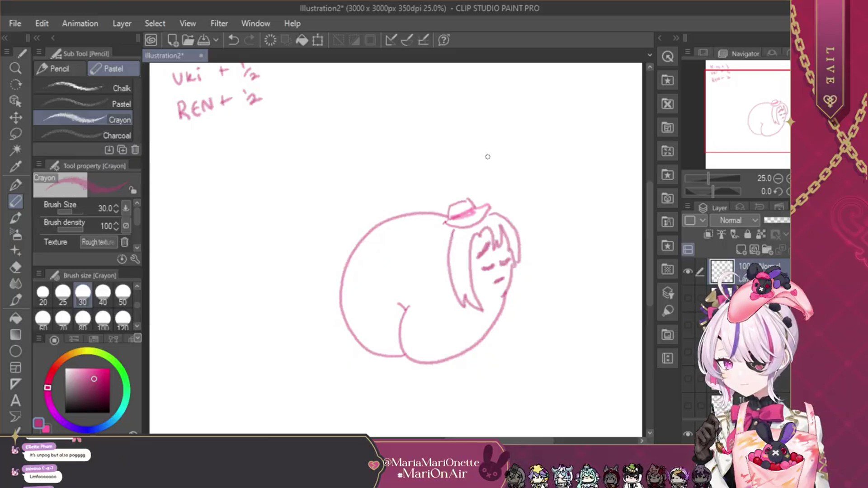
Task: Switch to the Pencil sub tool tab
Action: point(59,69)
